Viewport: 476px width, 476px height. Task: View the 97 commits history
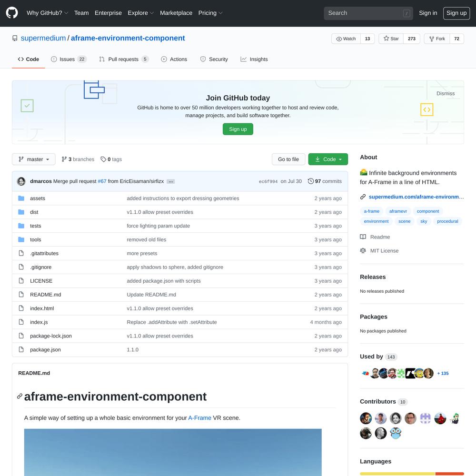tap(325, 181)
